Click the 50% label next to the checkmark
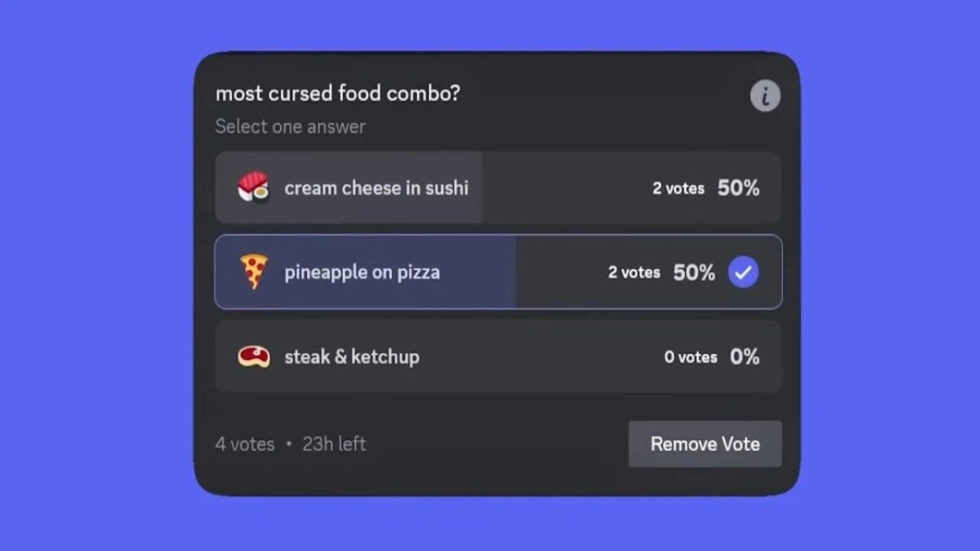This screenshot has width=980, height=551. pos(694,272)
